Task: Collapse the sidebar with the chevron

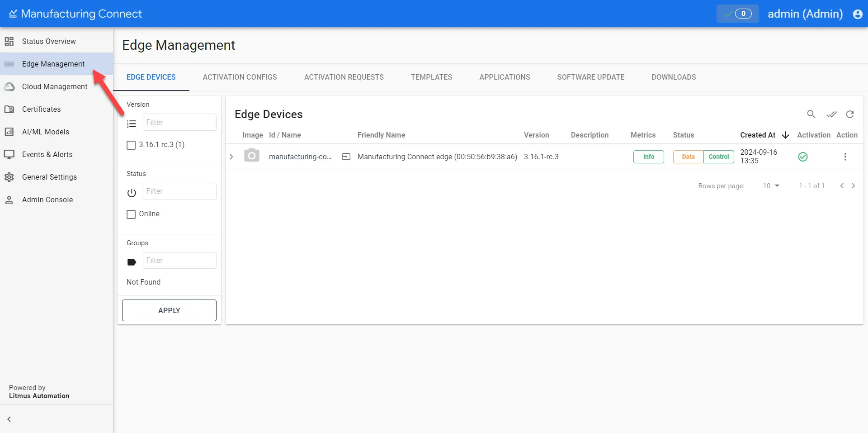Action: point(9,419)
